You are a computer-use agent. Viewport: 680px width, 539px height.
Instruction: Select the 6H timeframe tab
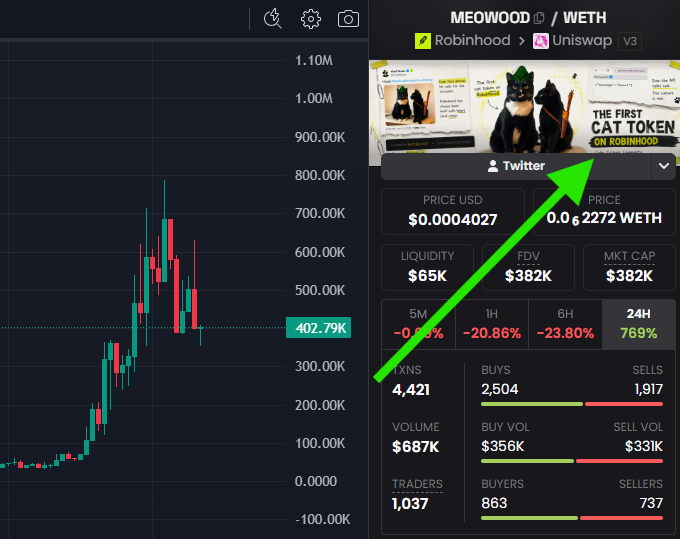click(565, 324)
